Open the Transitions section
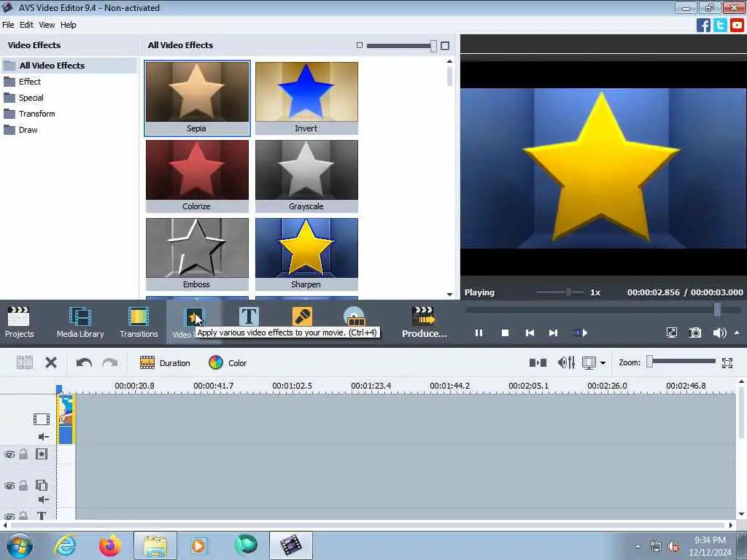The image size is (747, 560). coord(139,322)
